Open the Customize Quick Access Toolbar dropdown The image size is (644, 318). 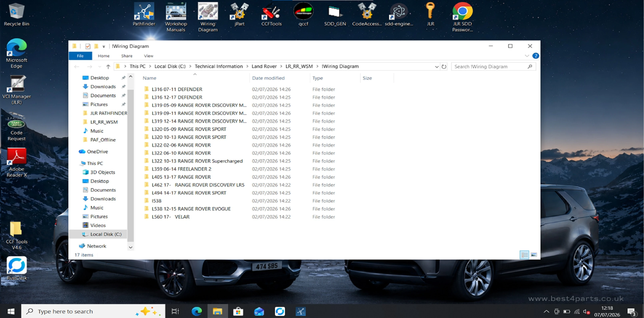104,47
